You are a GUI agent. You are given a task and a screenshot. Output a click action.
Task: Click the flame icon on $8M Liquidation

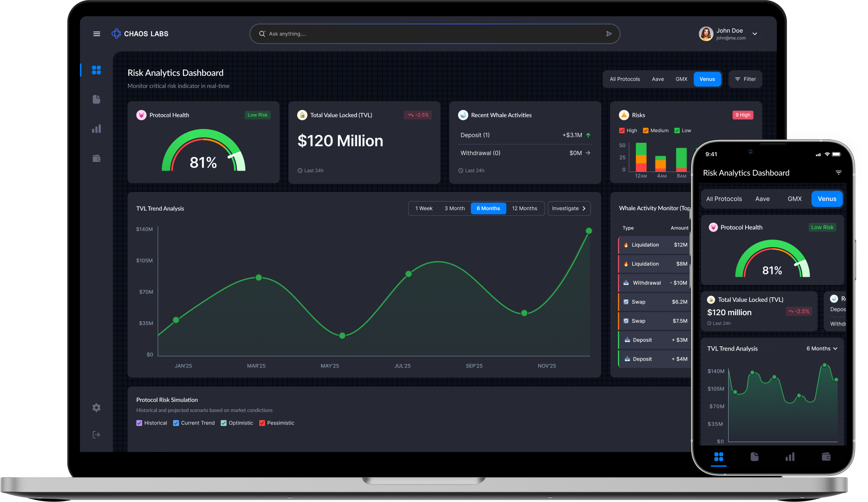pyautogui.click(x=626, y=264)
